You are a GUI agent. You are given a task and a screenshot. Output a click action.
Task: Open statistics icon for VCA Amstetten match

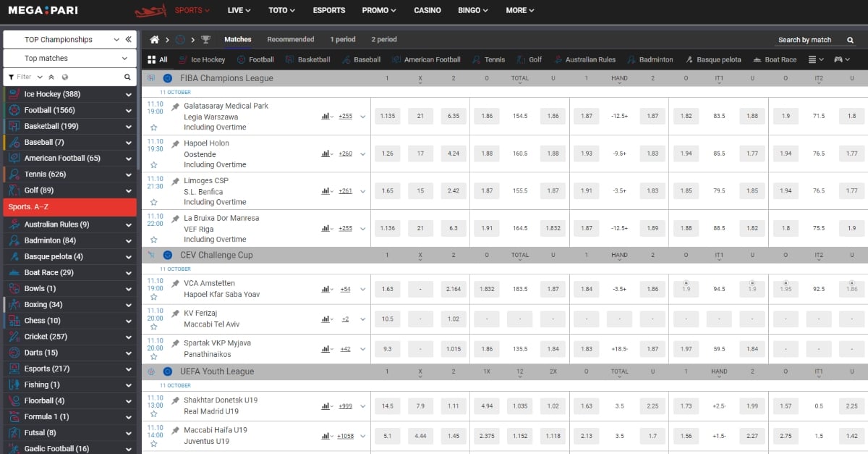tap(327, 289)
